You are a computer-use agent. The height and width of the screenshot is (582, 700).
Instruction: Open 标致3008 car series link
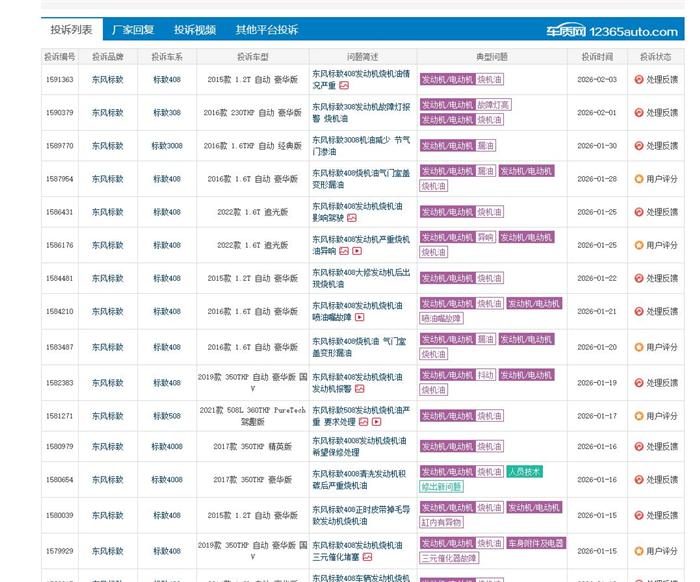point(166,146)
